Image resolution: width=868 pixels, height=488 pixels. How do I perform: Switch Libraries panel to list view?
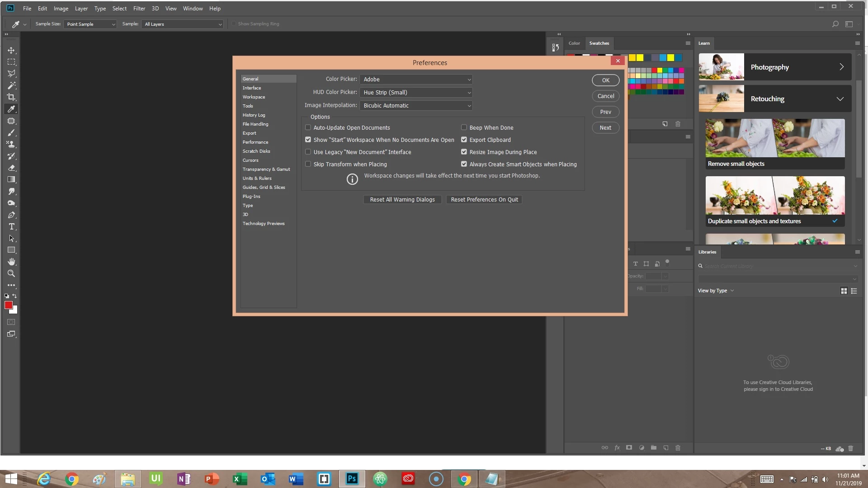click(x=854, y=291)
